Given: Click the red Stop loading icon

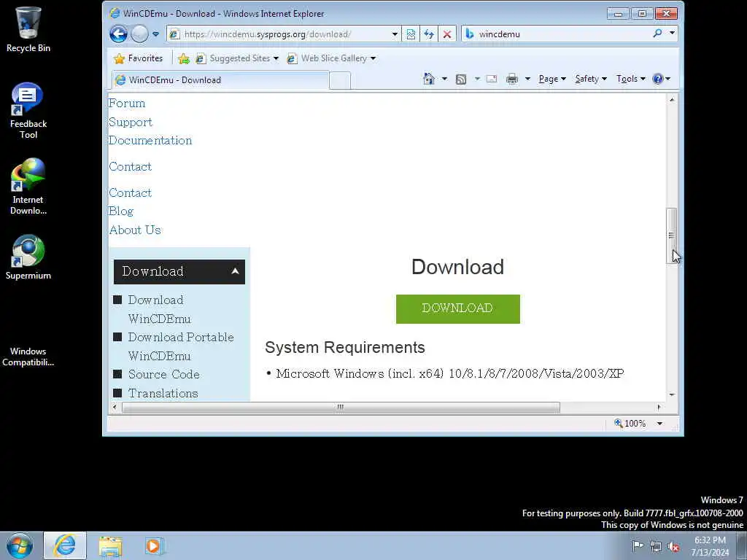Looking at the screenshot, I should [x=447, y=34].
